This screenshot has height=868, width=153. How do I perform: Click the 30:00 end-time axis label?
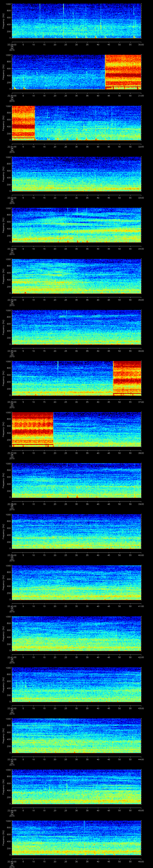(141, 44)
